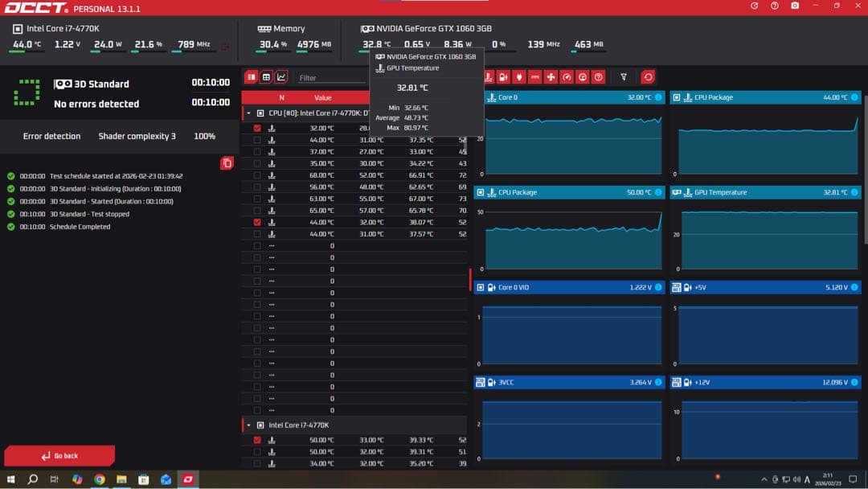The width and height of the screenshot is (868, 489).
Task: Copy the test log with the clipboard icon
Action: 227,163
